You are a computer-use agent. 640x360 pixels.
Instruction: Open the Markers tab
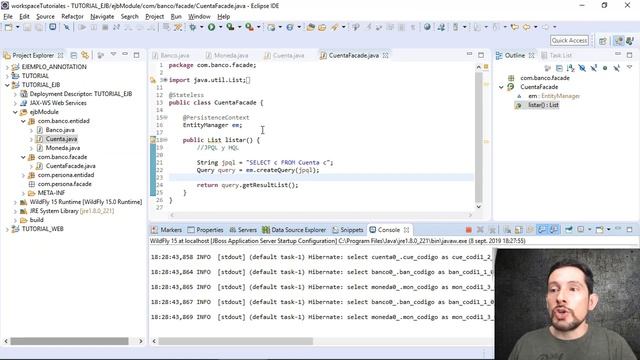coord(167,230)
